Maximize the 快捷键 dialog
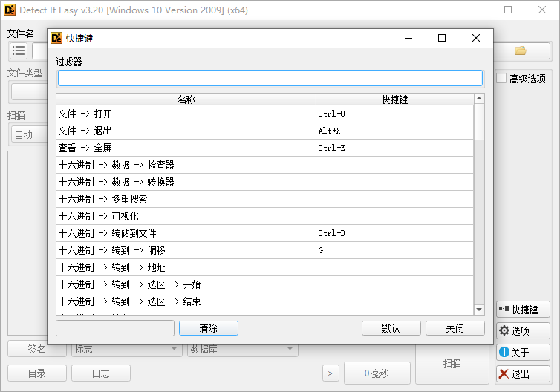Screen dimensions: 560x392 point(442,38)
